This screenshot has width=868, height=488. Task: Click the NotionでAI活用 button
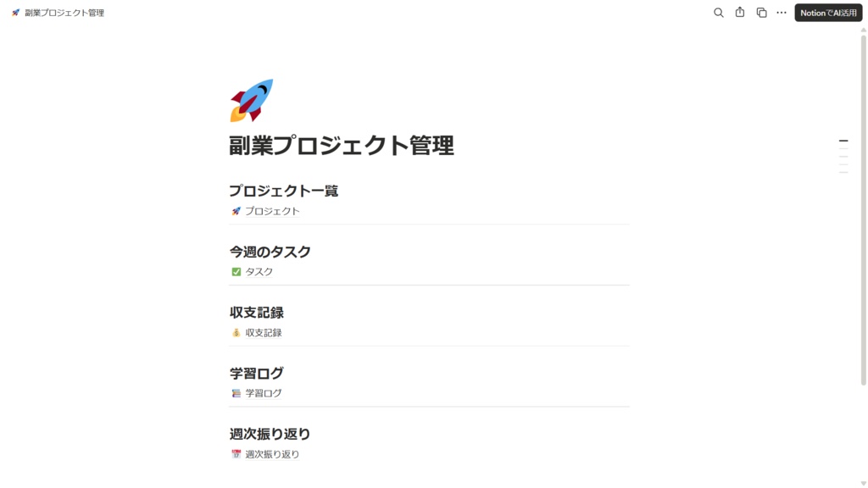827,13
